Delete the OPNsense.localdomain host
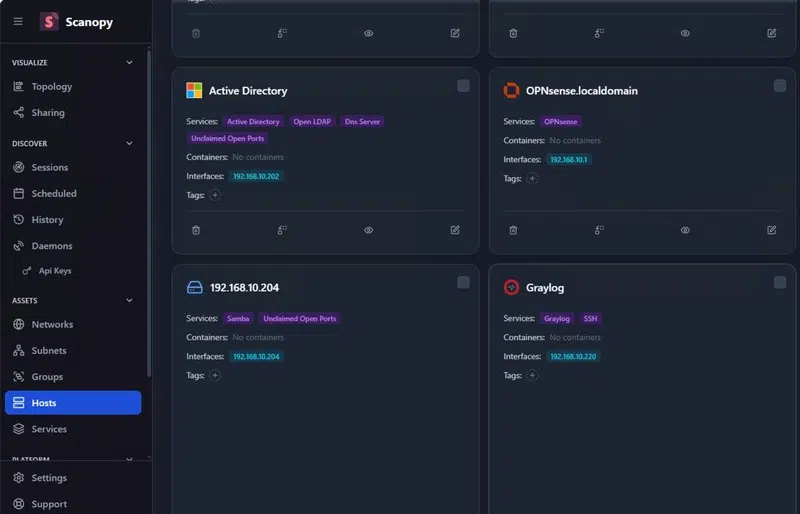 tap(513, 230)
